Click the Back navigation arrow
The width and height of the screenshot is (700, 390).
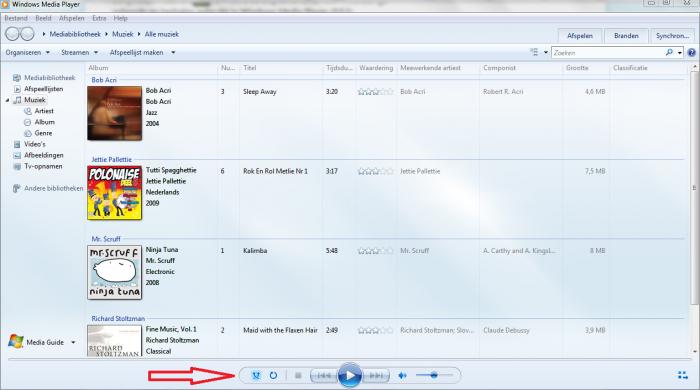12,34
